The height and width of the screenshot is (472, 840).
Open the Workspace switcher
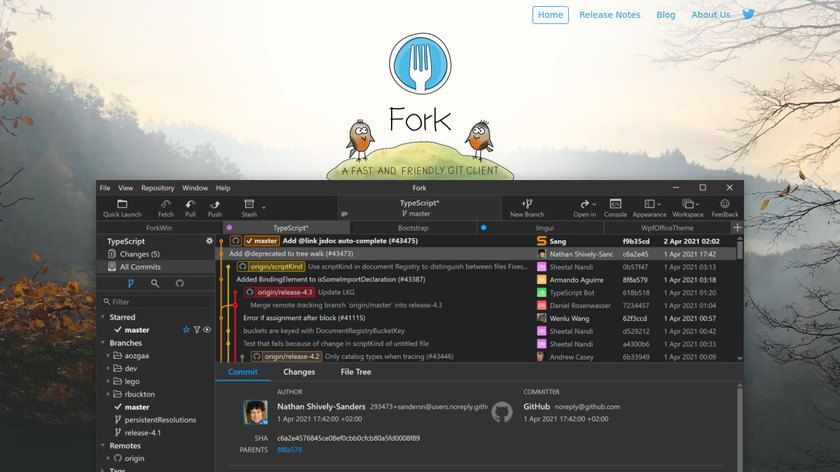688,208
